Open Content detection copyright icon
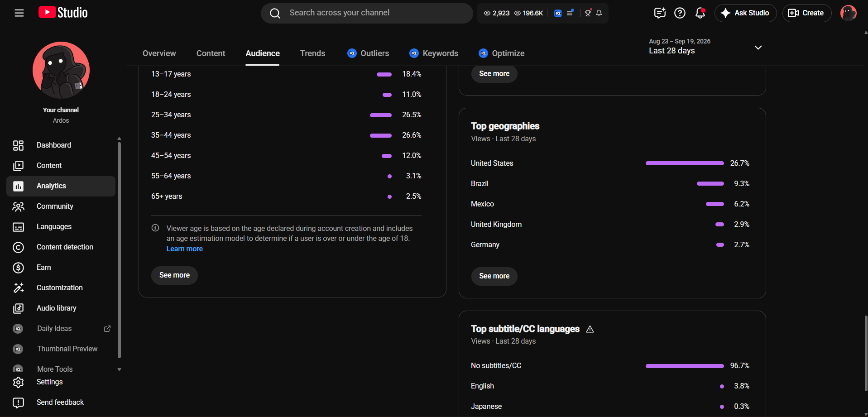Screen dimensions: 868x417 click(x=18, y=247)
